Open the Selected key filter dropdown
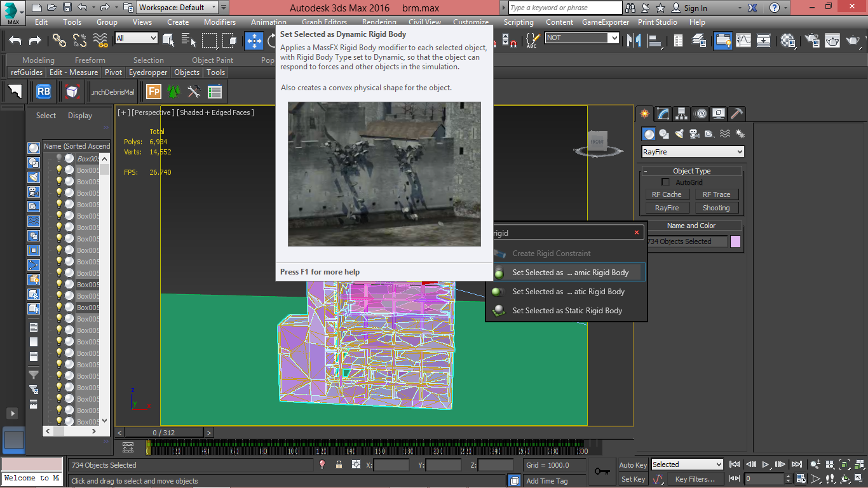The width and height of the screenshot is (868, 488). click(x=687, y=464)
